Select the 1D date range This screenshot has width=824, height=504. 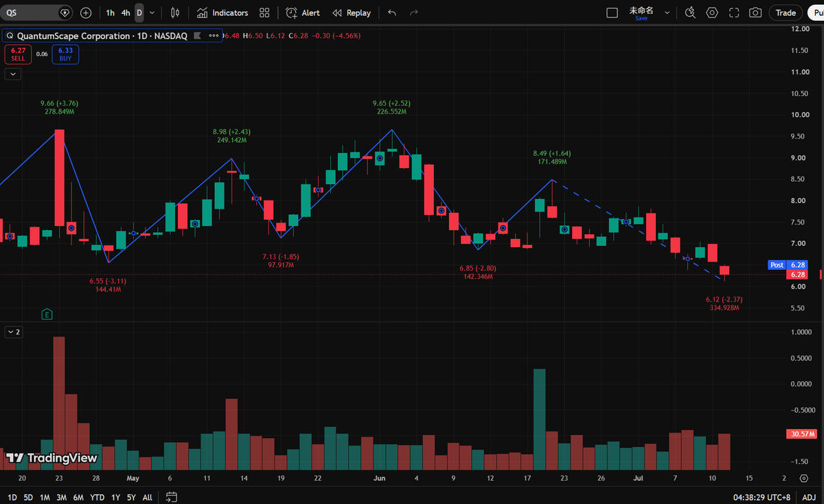pos(12,497)
